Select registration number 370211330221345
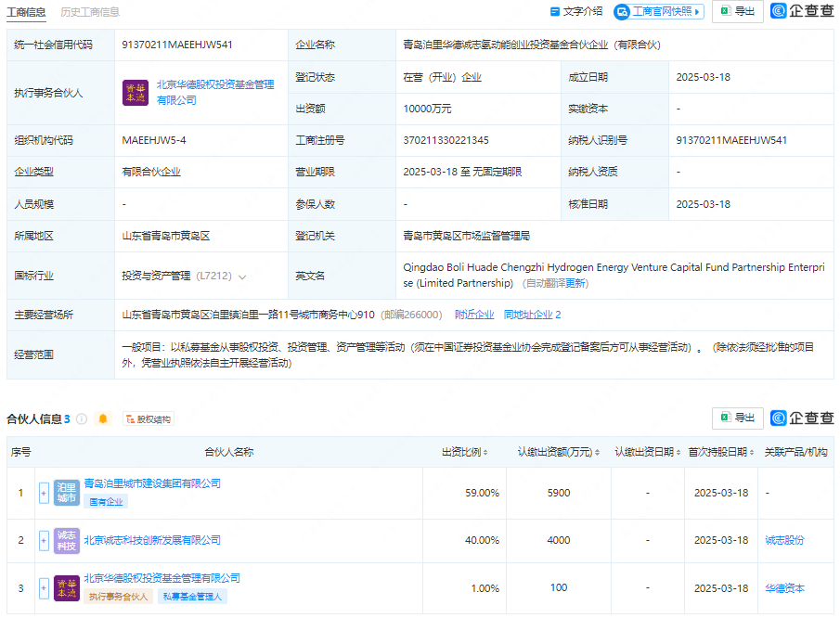The height and width of the screenshot is (618, 840). tap(446, 140)
